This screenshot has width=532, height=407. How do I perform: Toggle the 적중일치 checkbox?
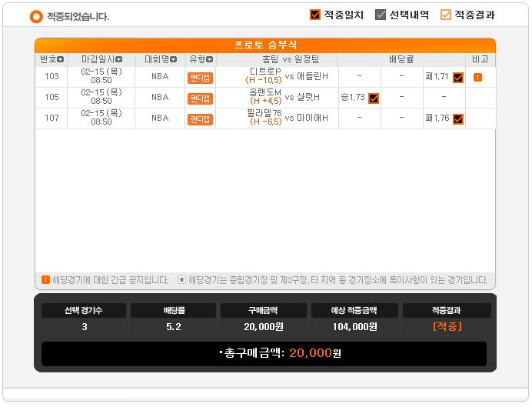315,15
